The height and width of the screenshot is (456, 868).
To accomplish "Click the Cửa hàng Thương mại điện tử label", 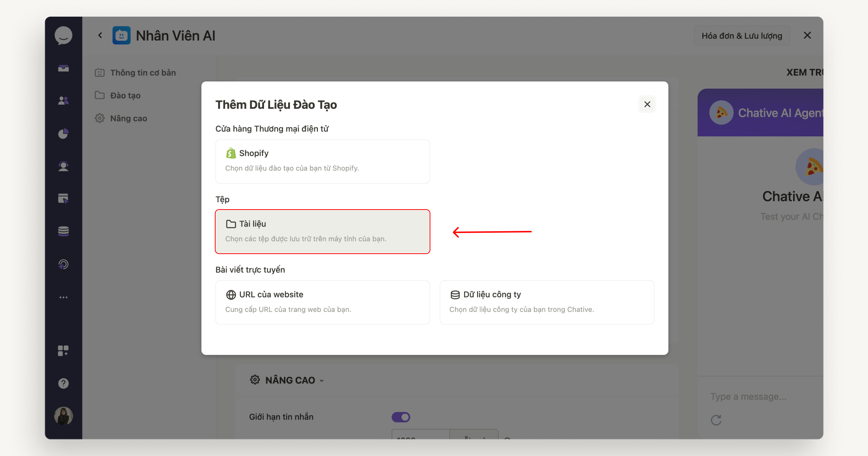I will click(x=272, y=129).
